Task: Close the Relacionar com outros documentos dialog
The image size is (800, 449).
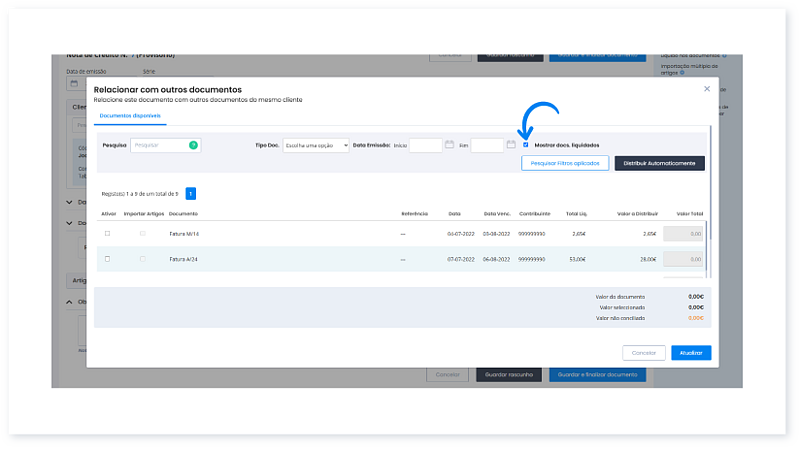Action: tap(707, 89)
